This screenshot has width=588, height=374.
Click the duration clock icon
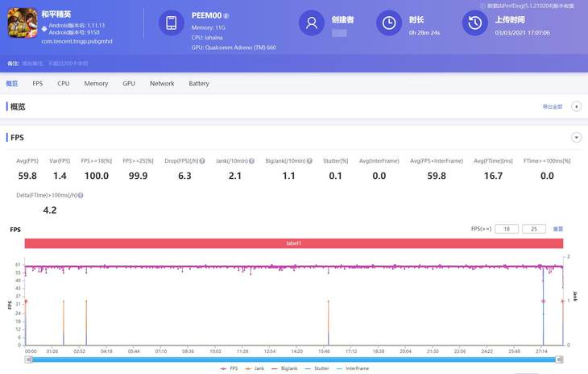pos(389,23)
